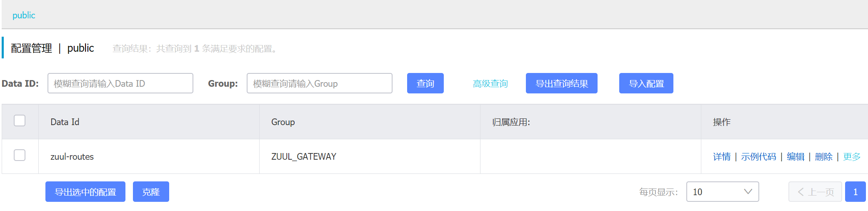The image size is (868, 211).
Task: Open 高级查询 advanced search
Action: coord(490,83)
